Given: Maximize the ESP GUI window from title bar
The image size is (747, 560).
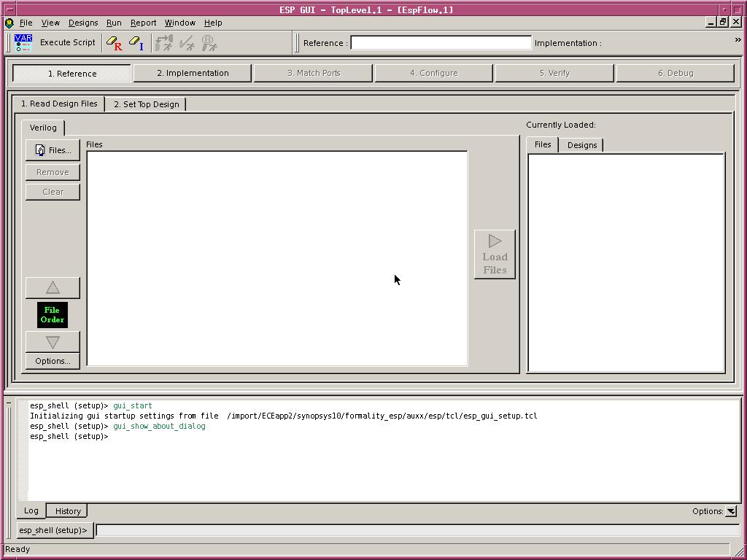Looking at the screenshot, I should 737,9.
